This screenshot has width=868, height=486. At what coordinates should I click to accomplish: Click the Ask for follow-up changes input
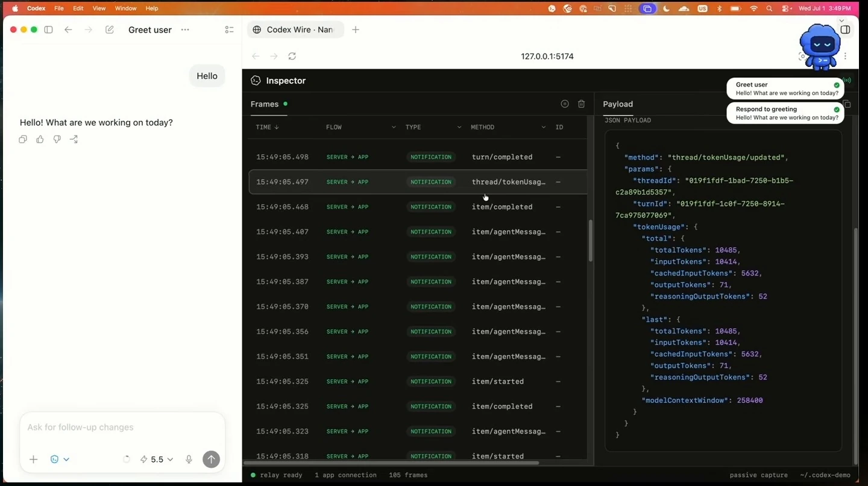pyautogui.click(x=122, y=428)
